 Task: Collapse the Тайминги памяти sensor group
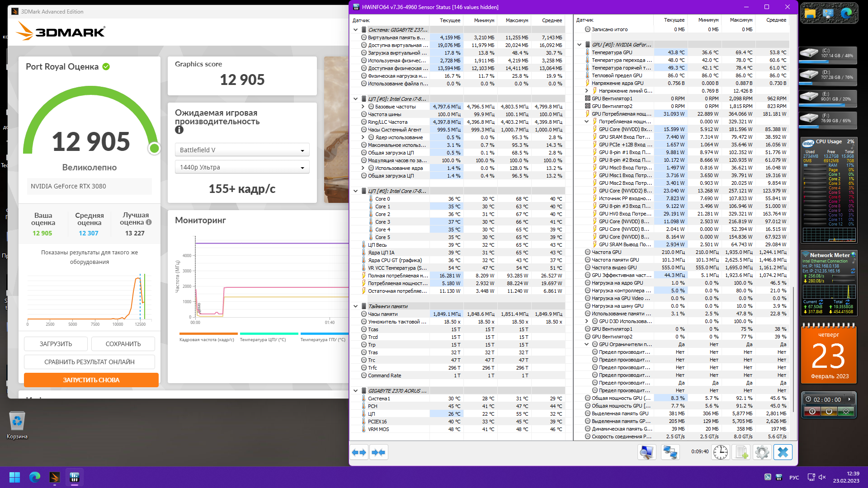click(x=356, y=306)
